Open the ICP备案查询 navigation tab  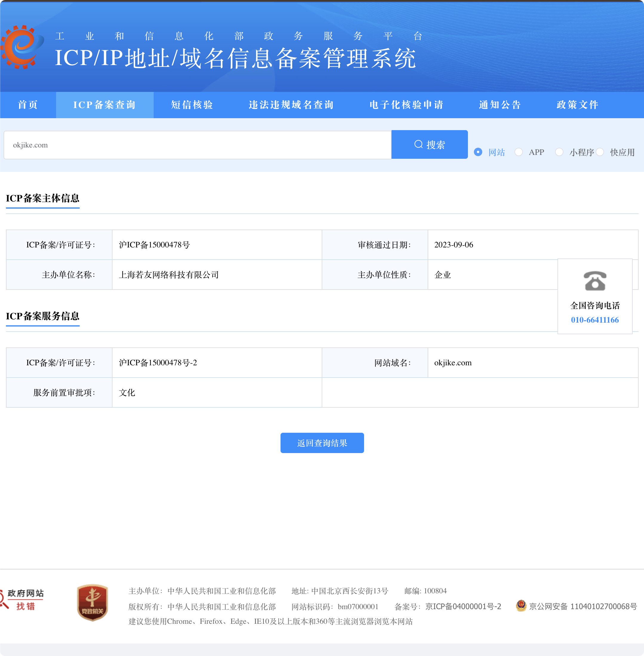104,105
